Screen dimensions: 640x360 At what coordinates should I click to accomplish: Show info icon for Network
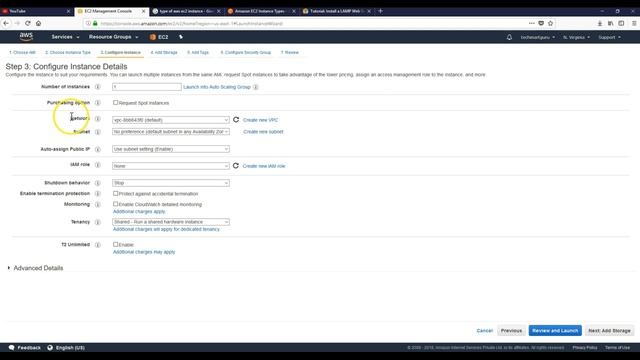click(x=98, y=119)
